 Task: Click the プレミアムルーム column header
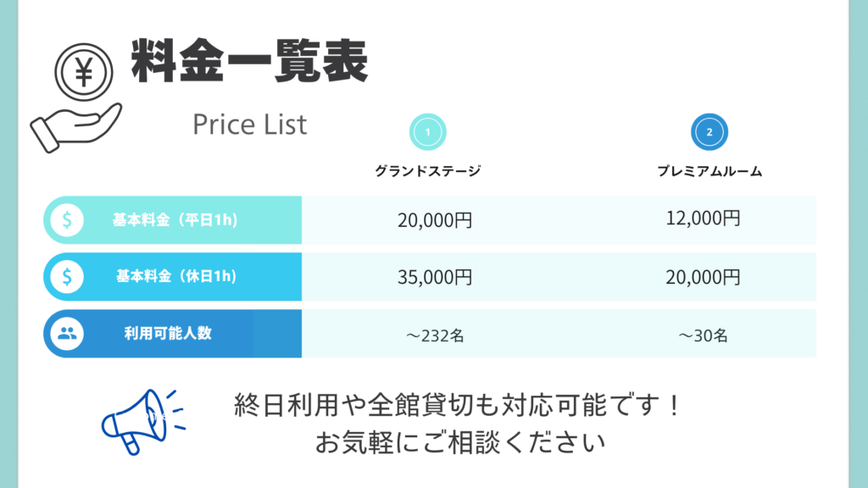pos(709,171)
